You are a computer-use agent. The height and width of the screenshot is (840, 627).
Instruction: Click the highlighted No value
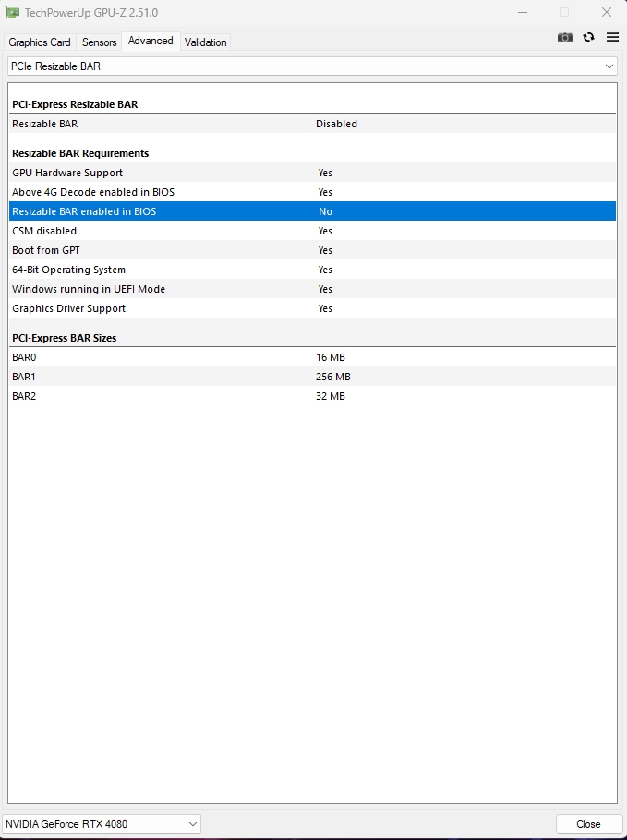(325, 211)
